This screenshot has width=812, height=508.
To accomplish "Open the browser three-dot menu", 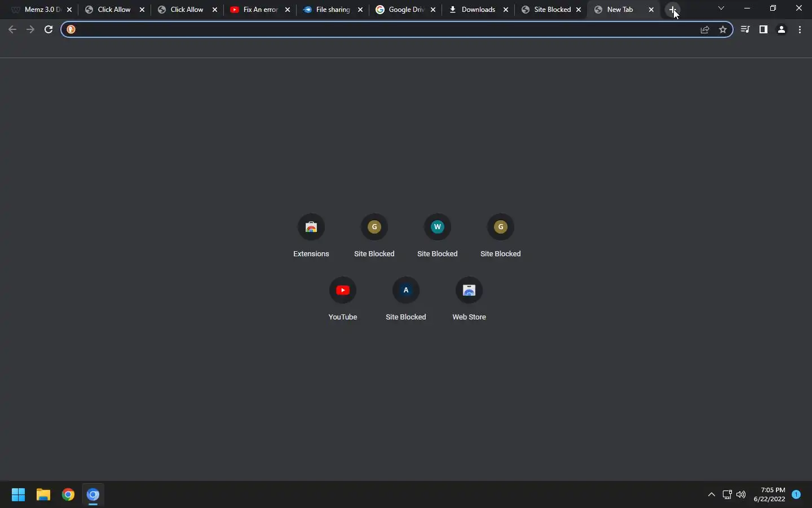I will (801, 30).
